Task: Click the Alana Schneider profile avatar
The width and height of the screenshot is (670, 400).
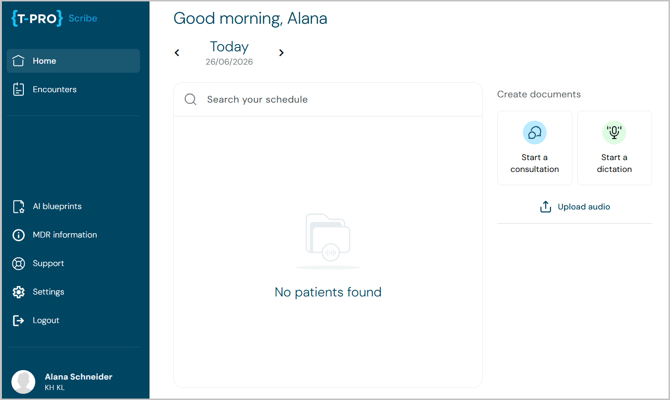Action: click(23, 382)
